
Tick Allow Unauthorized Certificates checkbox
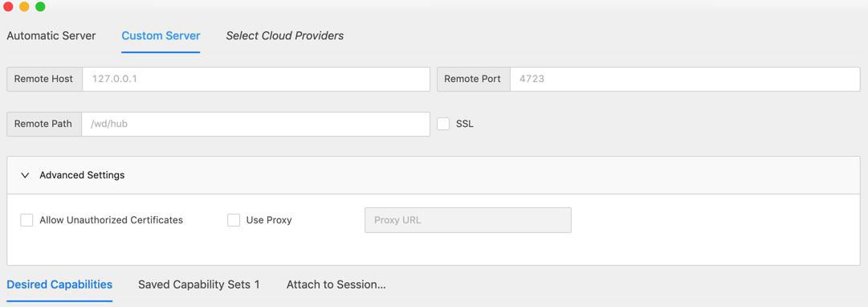pos(26,220)
